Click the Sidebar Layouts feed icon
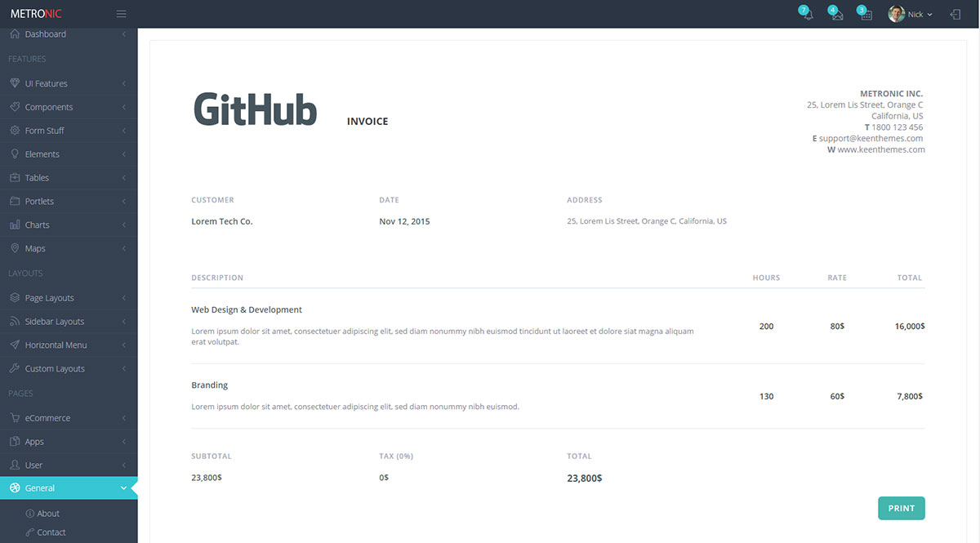This screenshot has width=980, height=543. point(15,322)
